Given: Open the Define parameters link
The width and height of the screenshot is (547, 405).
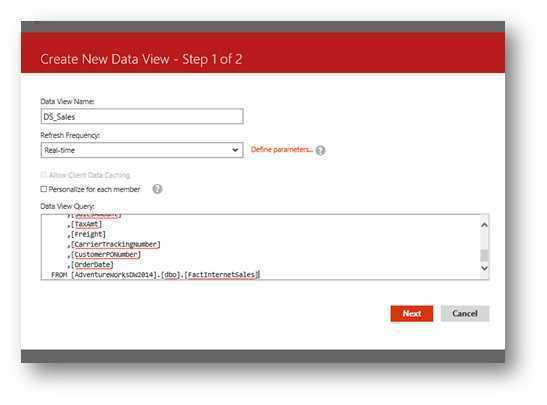Looking at the screenshot, I should point(282,150).
